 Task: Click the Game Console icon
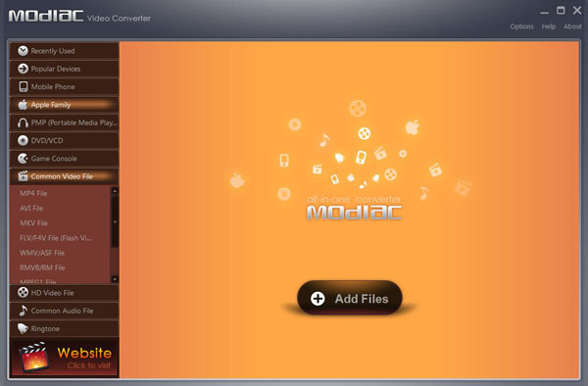pyautogui.click(x=23, y=159)
